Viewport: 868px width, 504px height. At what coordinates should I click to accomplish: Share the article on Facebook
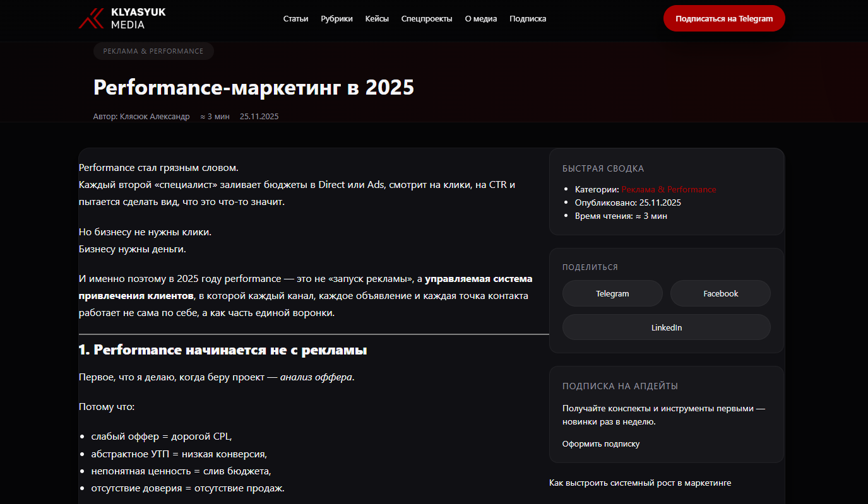(720, 293)
